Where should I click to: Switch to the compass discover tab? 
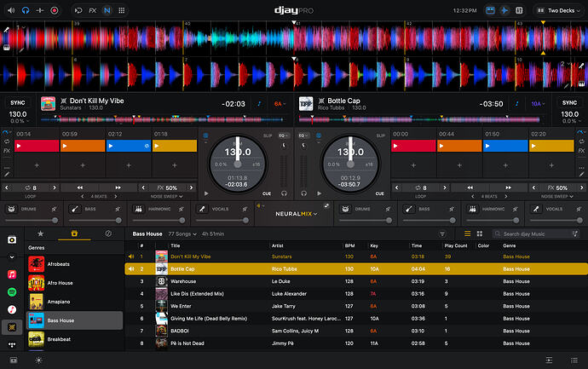point(108,234)
